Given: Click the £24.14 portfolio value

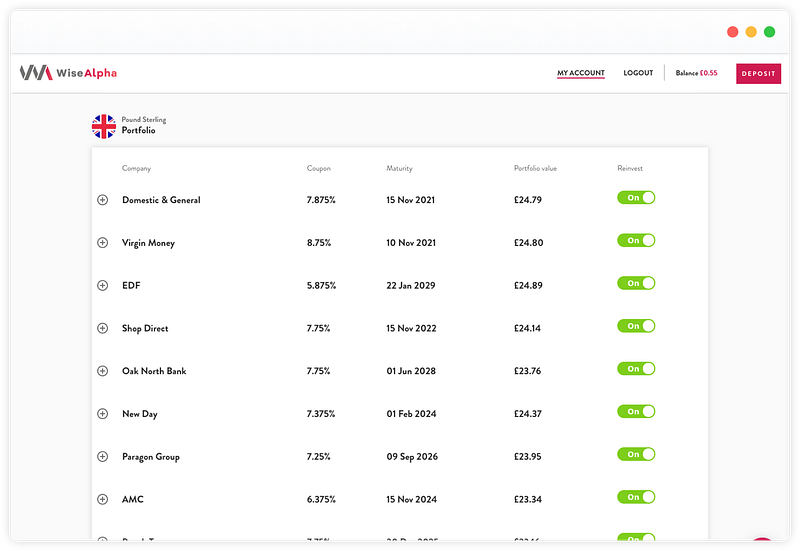Looking at the screenshot, I should 527,328.
